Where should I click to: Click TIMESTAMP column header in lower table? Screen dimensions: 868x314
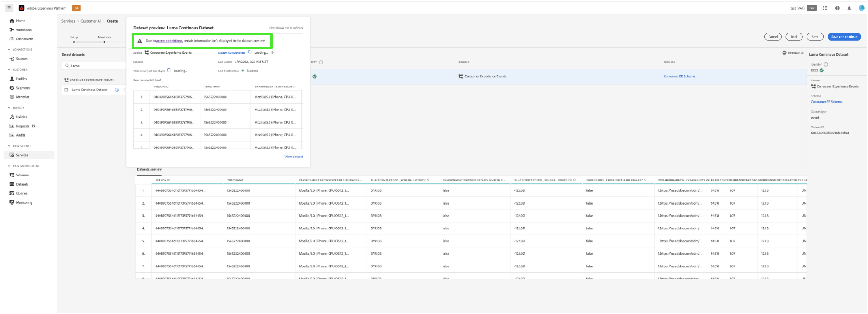point(235,180)
